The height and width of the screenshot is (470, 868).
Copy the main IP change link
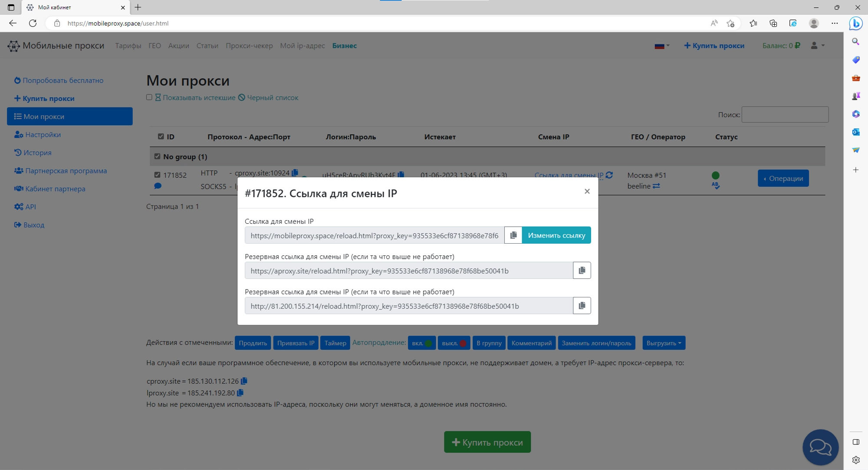point(513,235)
